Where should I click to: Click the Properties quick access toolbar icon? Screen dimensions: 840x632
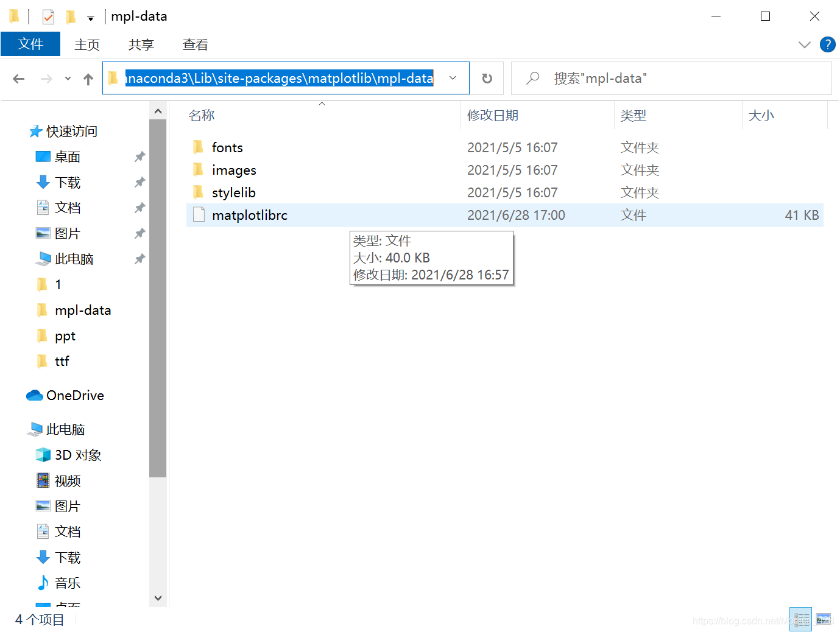(48, 16)
